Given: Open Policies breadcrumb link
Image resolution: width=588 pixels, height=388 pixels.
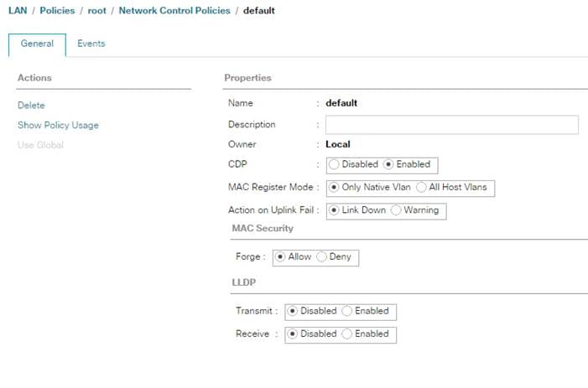Looking at the screenshot, I should pyautogui.click(x=57, y=11).
